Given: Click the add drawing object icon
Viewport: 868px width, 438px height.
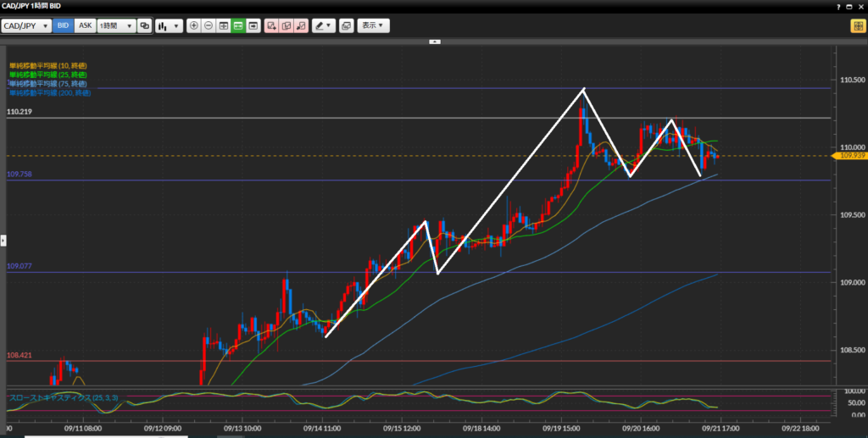Looking at the screenshot, I should click(271, 25).
